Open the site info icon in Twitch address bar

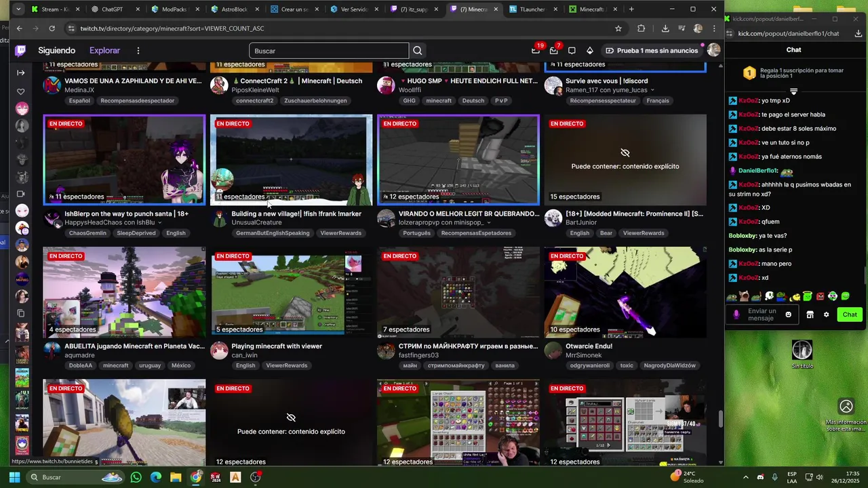(72, 28)
